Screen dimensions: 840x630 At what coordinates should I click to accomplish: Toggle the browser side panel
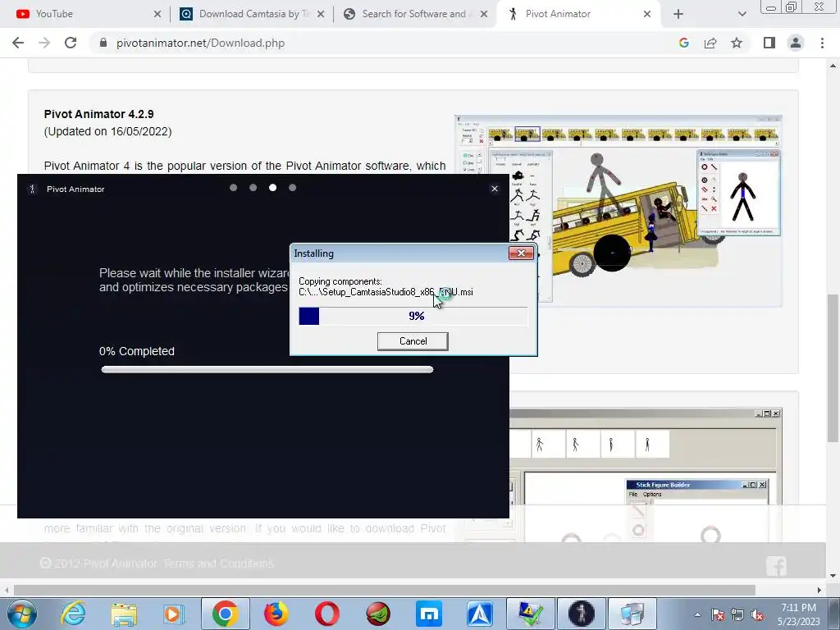[769, 43]
